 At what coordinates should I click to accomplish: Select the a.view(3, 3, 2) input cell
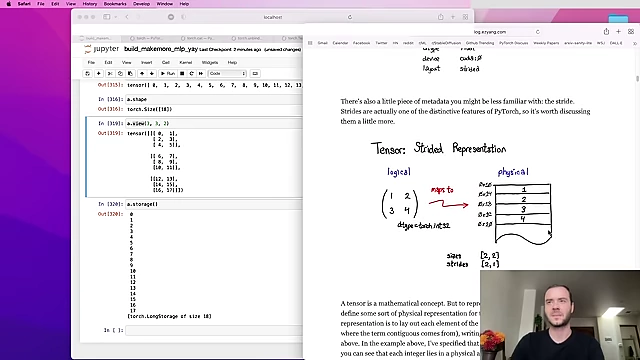(214, 123)
